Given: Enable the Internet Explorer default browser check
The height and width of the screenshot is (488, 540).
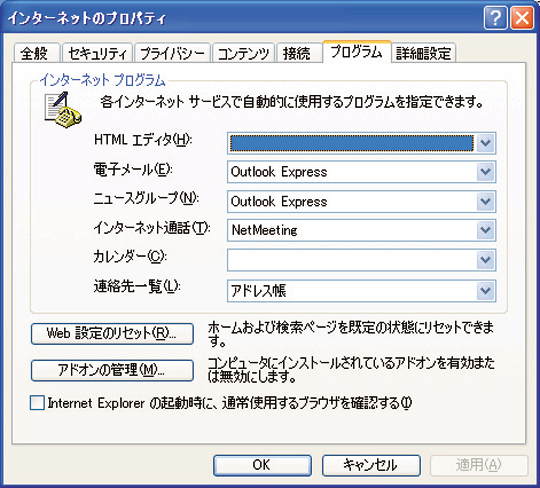Looking at the screenshot, I should pos(37,403).
